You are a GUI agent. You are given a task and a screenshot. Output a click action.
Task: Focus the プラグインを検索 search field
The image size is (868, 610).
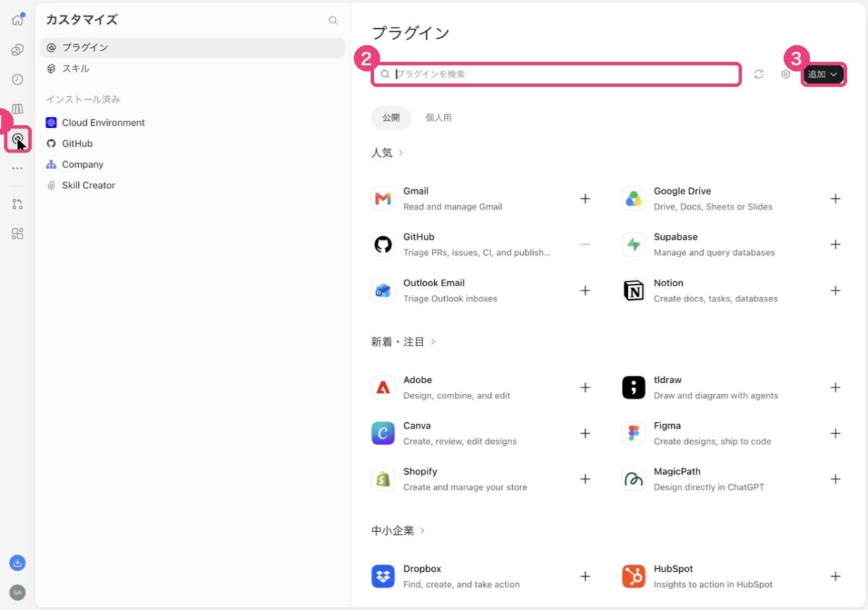(556, 74)
